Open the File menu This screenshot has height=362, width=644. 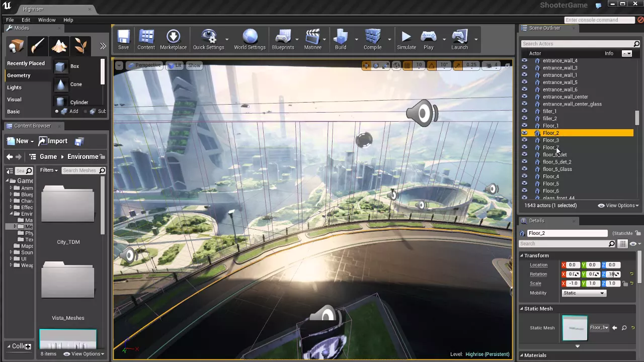click(x=10, y=20)
